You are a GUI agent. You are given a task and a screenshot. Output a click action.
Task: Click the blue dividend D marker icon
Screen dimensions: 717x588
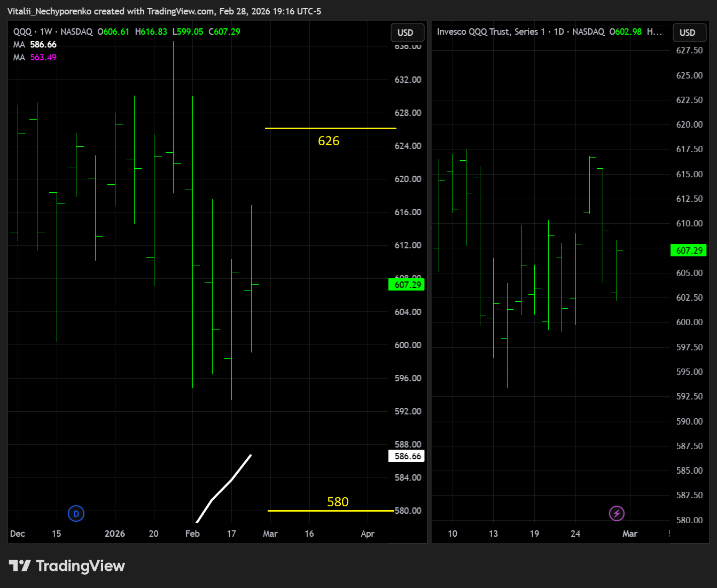(76, 514)
